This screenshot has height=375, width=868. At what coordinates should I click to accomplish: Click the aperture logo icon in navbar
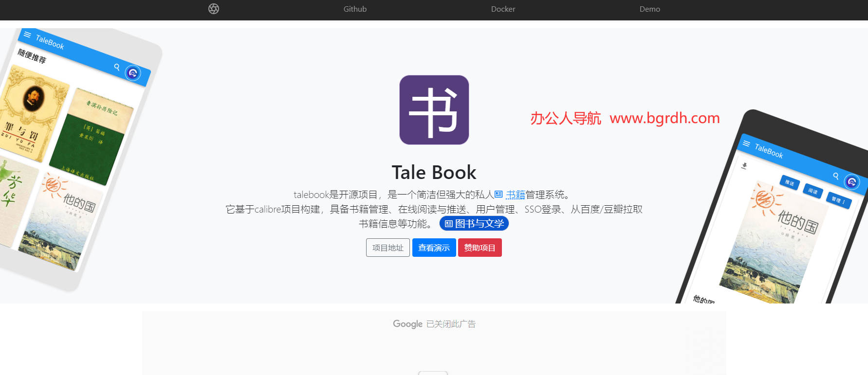pos(214,9)
